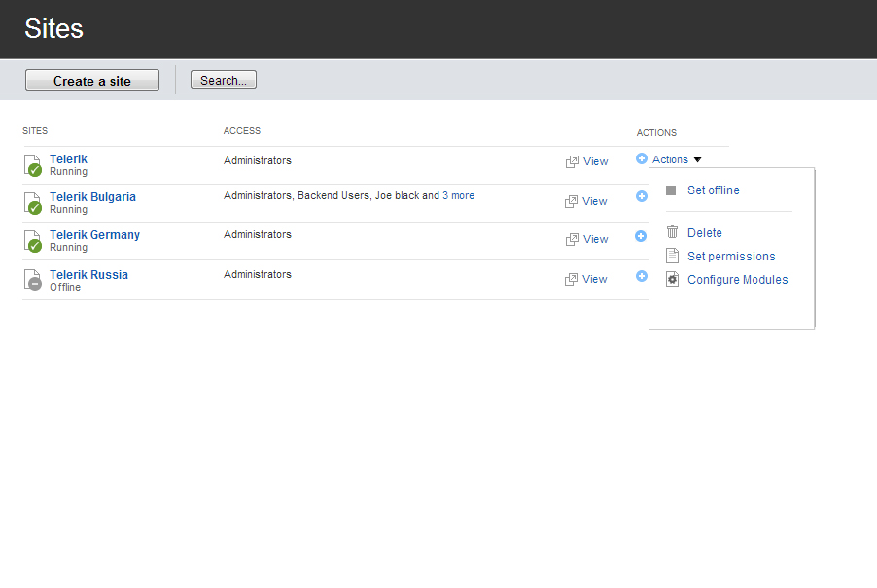
Task: Click the Telerik Russia offline status icon
Action: 33,280
